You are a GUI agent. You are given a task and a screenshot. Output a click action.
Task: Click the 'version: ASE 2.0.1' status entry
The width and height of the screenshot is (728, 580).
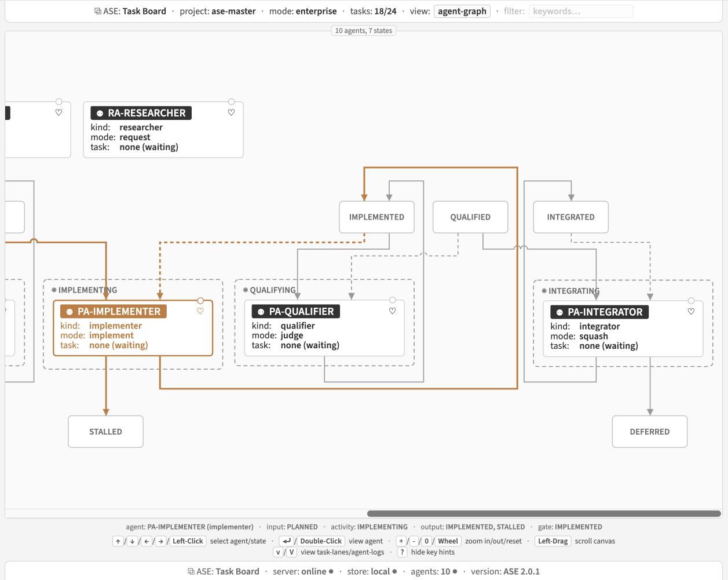505,571
